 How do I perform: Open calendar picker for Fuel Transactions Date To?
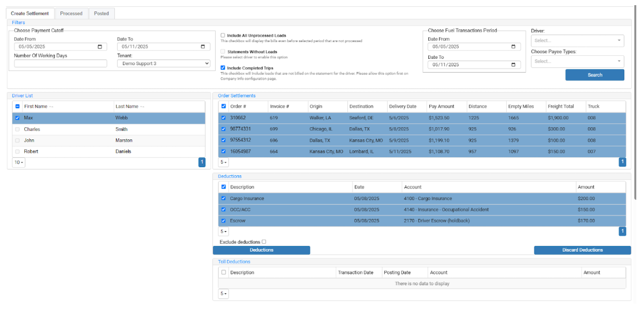coord(514,65)
